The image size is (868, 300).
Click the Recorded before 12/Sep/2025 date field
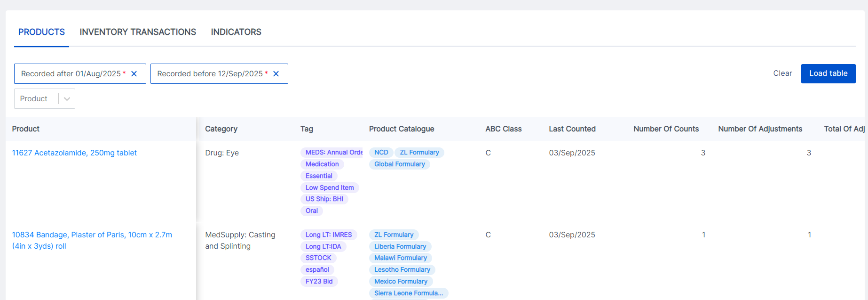tap(210, 74)
